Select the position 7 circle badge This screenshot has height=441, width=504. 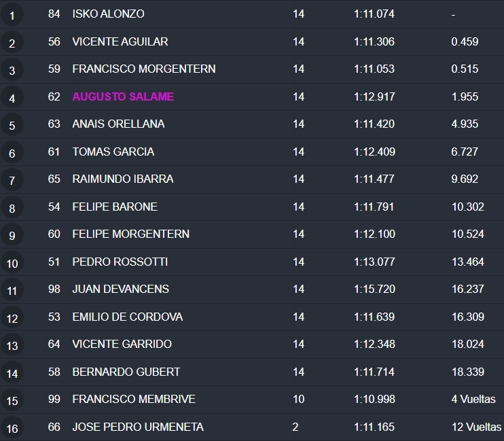point(12,180)
